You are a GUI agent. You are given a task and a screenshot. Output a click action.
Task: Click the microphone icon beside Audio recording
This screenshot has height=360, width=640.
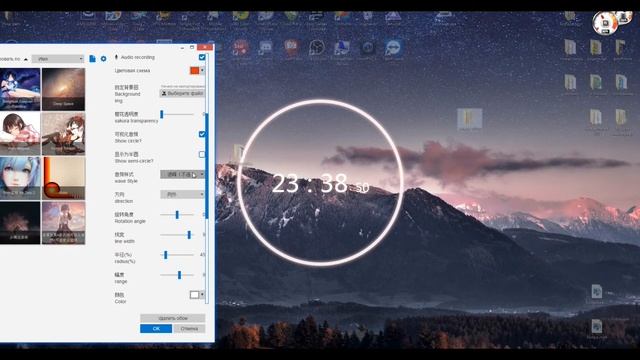(116, 57)
